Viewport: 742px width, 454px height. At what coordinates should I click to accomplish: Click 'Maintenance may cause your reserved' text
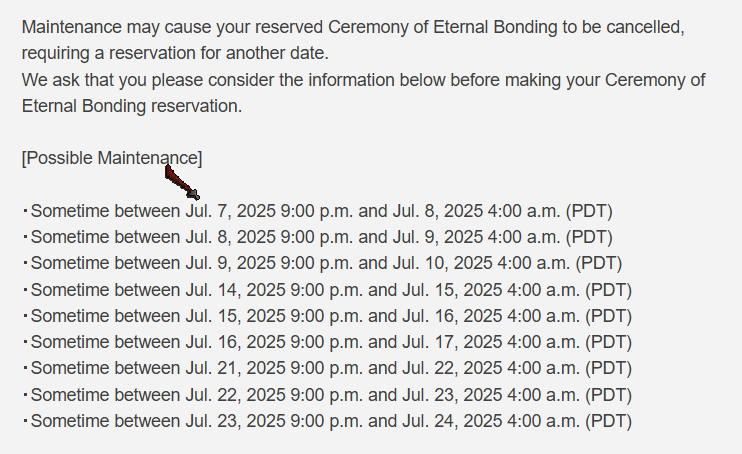[172, 27]
